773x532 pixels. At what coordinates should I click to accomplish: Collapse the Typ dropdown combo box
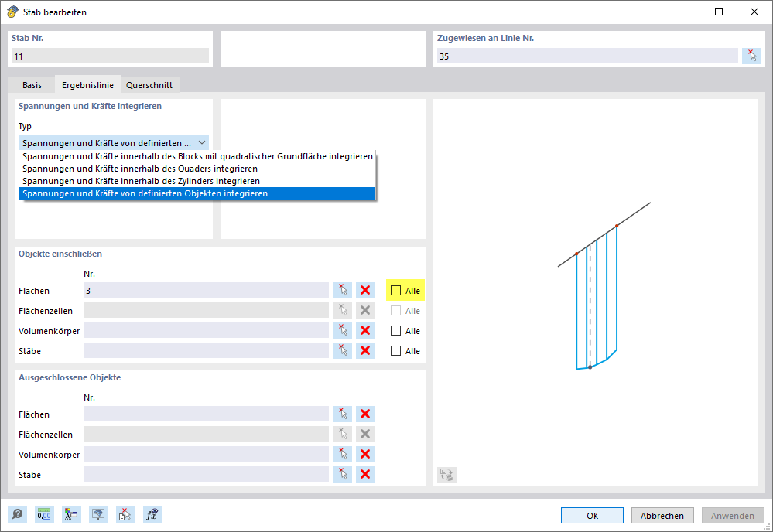pos(114,143)
